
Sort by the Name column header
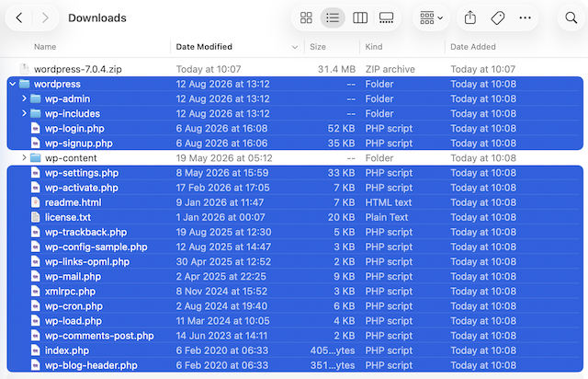tap(45, 47)
